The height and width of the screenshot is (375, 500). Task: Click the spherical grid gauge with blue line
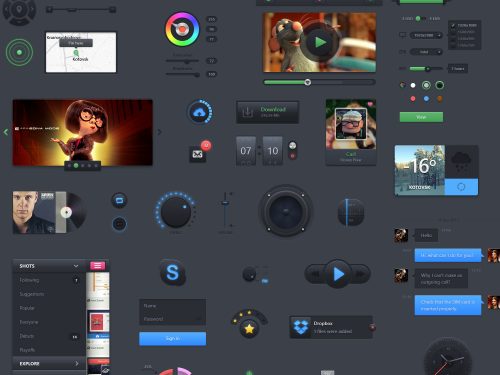(351, 212)
